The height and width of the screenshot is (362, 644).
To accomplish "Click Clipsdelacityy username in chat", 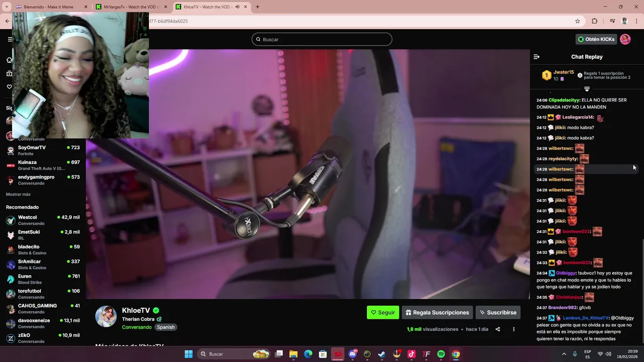I will coord(564,100).
